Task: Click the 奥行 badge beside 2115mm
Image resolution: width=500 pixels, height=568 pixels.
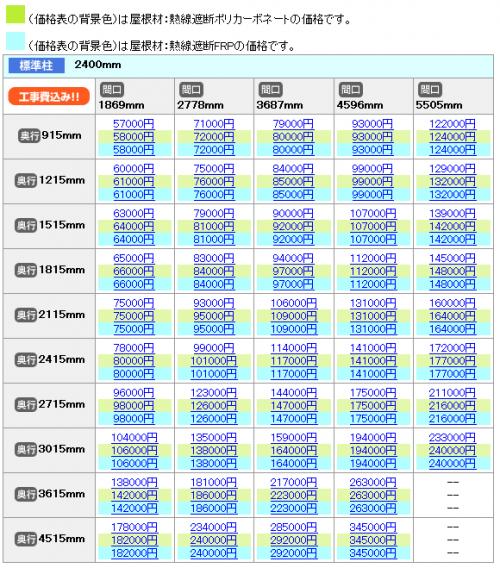Action: click(x=26, y=315)
